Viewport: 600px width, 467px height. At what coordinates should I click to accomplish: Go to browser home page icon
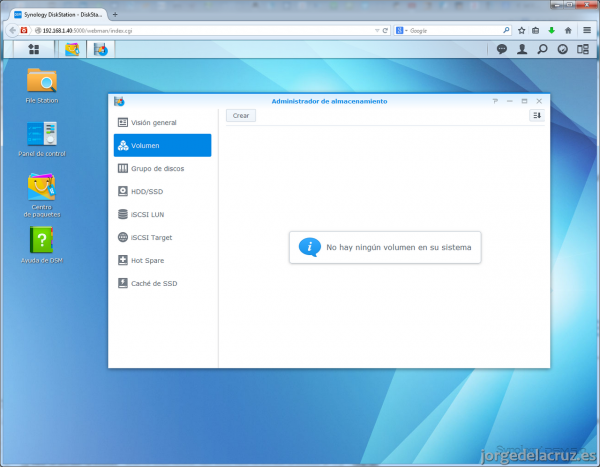[x=568, y=31]
